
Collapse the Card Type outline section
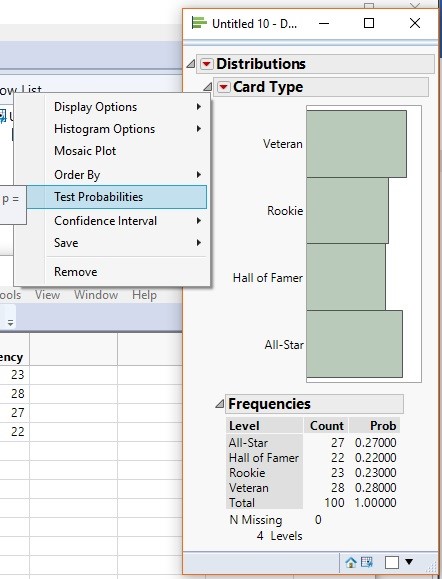pos(208,87)
